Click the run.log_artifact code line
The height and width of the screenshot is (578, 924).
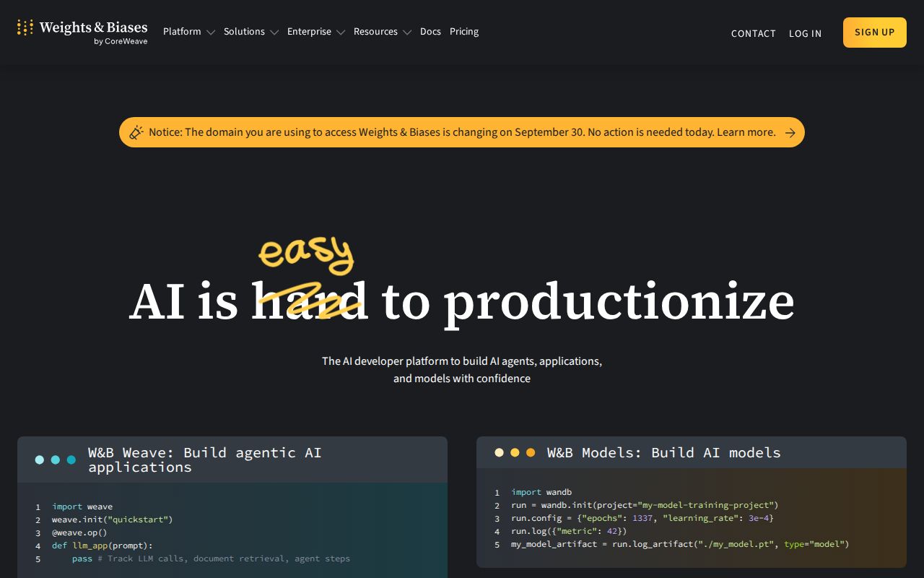click(680, 544)
